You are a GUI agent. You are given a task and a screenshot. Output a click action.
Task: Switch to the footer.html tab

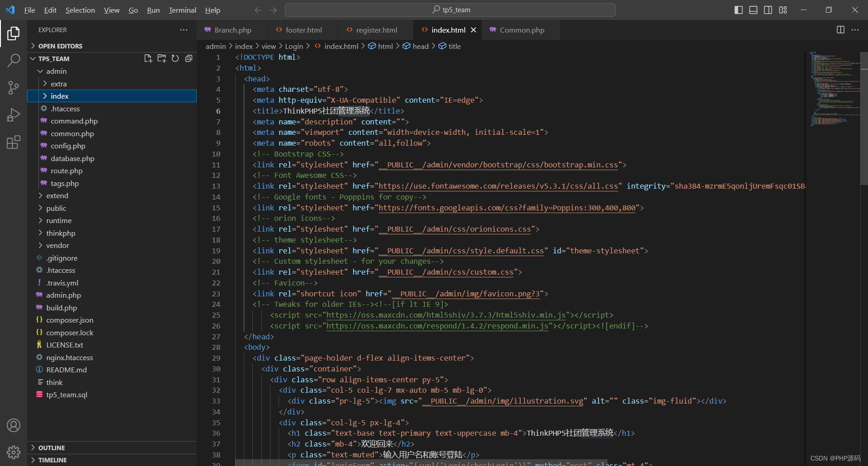[x=303, y=30]
